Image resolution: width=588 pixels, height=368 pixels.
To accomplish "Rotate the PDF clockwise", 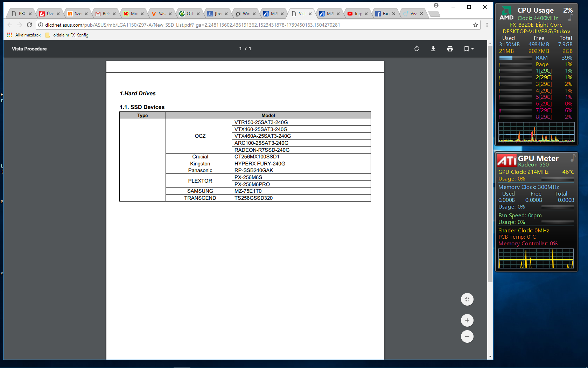I will tap(416, 49).
